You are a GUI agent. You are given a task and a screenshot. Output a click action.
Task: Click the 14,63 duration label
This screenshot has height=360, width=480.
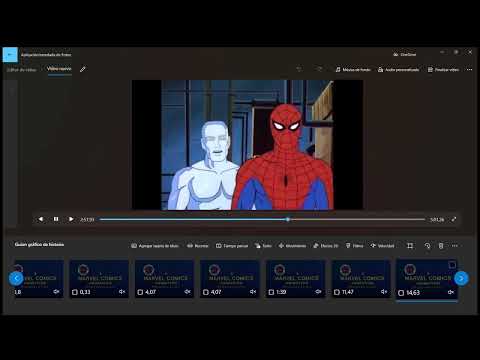(413, 293)
